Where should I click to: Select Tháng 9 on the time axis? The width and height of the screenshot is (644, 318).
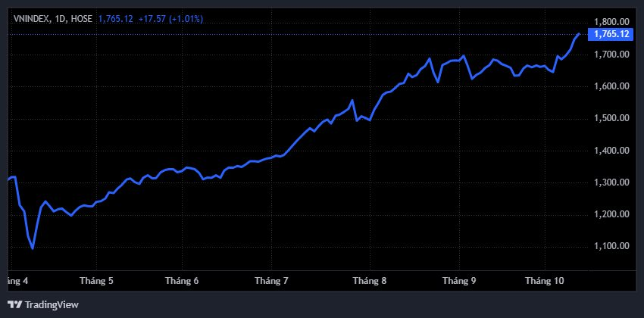(x=459, y=281)
